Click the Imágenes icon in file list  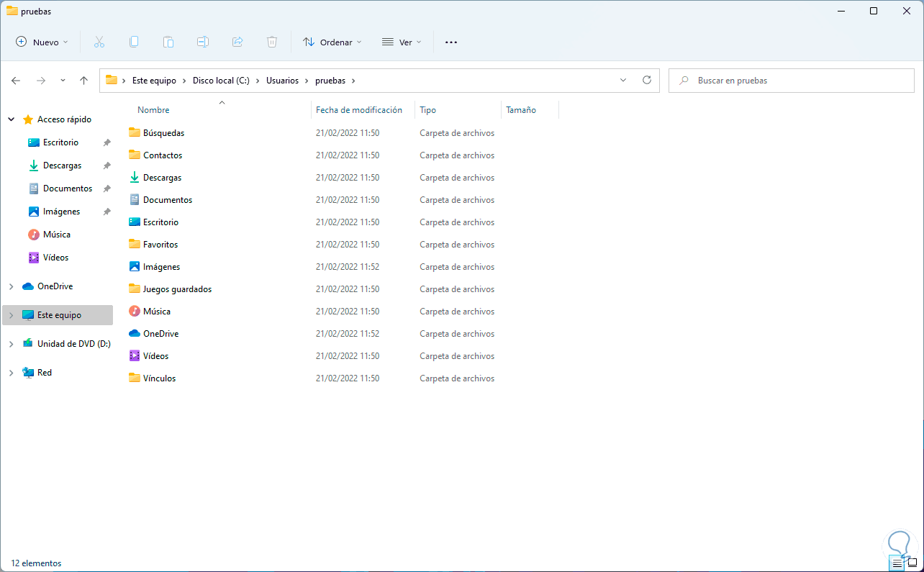coord(134,266)
